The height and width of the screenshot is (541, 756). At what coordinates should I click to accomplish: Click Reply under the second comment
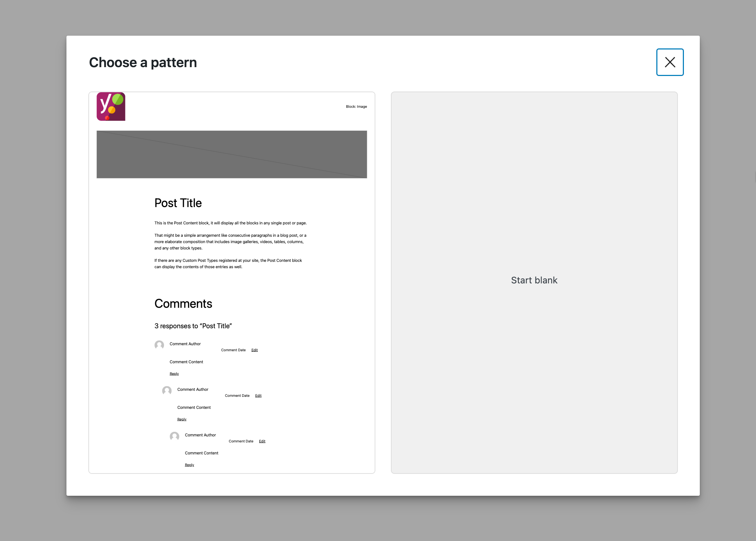click(x=182, y=419)
